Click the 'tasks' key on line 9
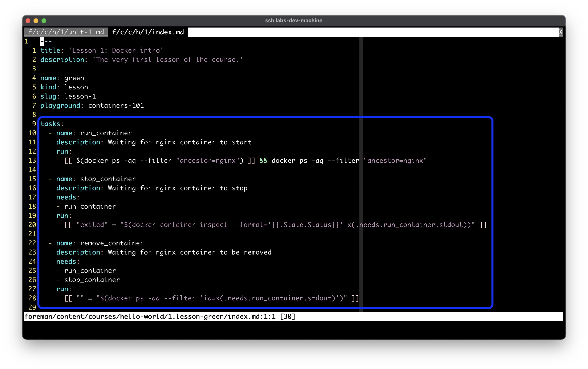This screenshot has width=588, height=369. click(x=50, y=124)
